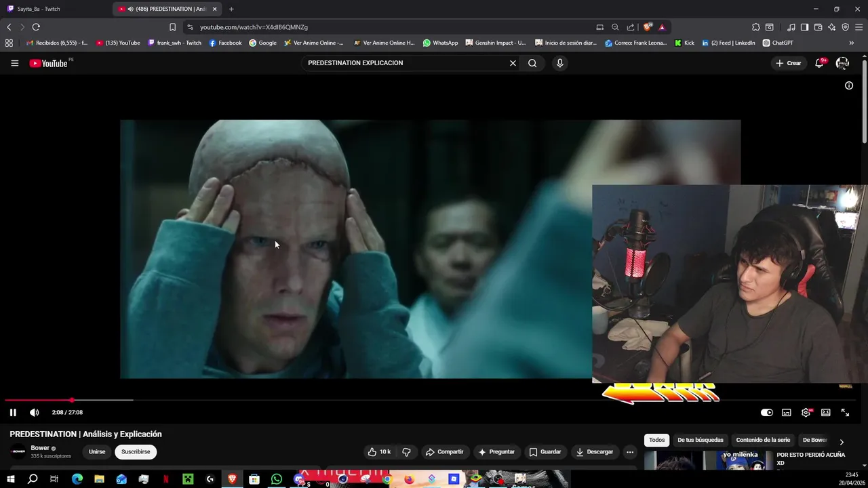The width and height of the screenshot is (868, 488).
Task: Subscribe with the Suscribirse button
Action: tap(136, 451)
